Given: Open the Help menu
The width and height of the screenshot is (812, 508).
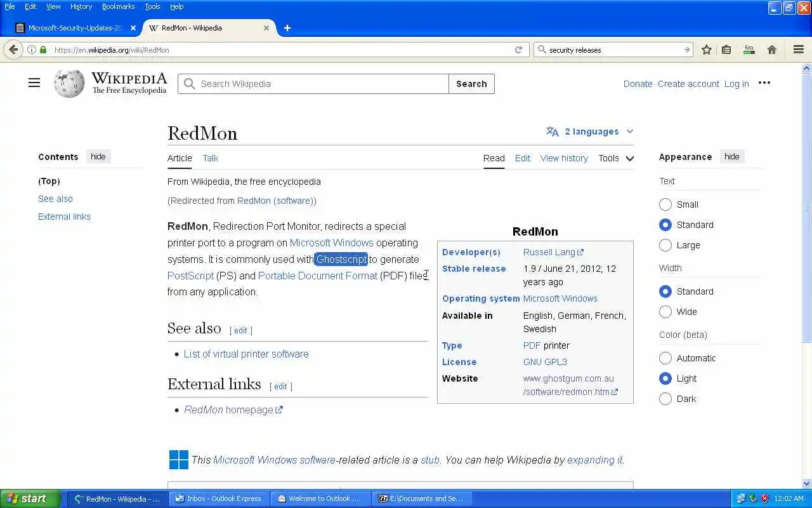Looking at the screenshot, I should 177,6.
